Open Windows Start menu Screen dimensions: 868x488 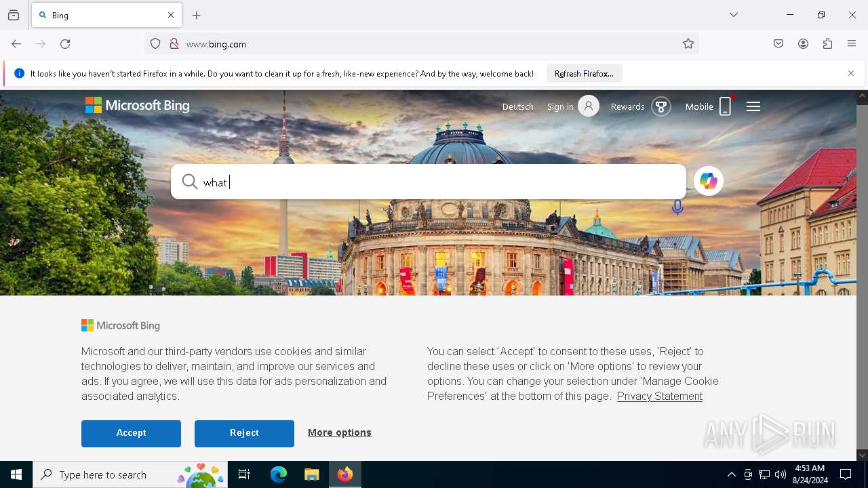click(x=16, y=474)
